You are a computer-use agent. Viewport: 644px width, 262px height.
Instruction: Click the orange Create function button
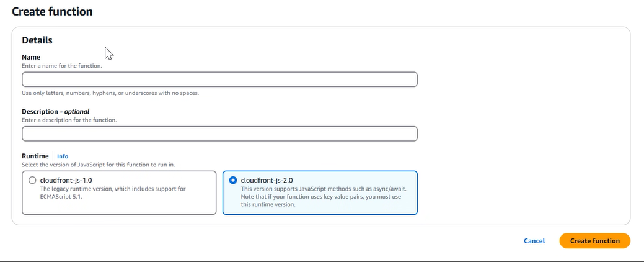[594, 241]
